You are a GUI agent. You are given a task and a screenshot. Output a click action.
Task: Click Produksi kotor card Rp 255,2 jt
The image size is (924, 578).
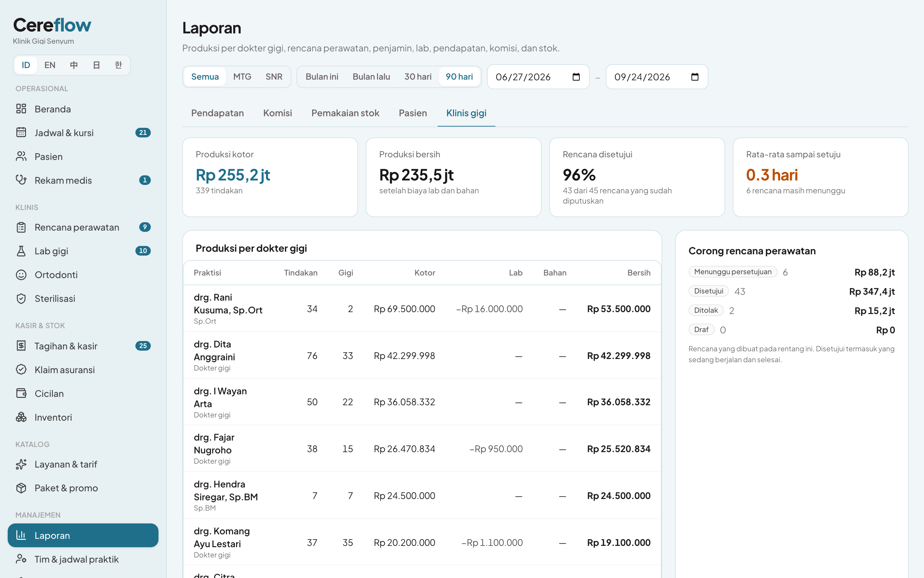point(270,177)
